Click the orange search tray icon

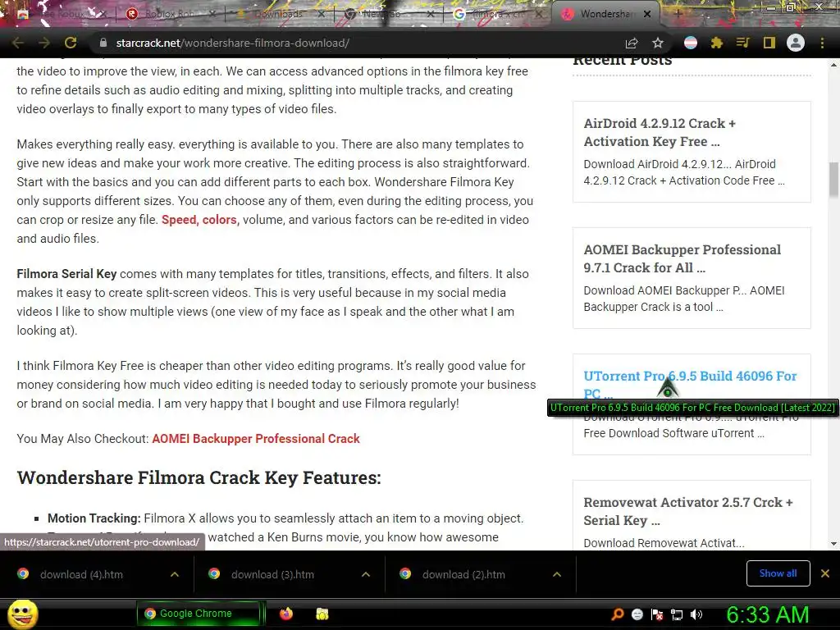click(618, 614)
